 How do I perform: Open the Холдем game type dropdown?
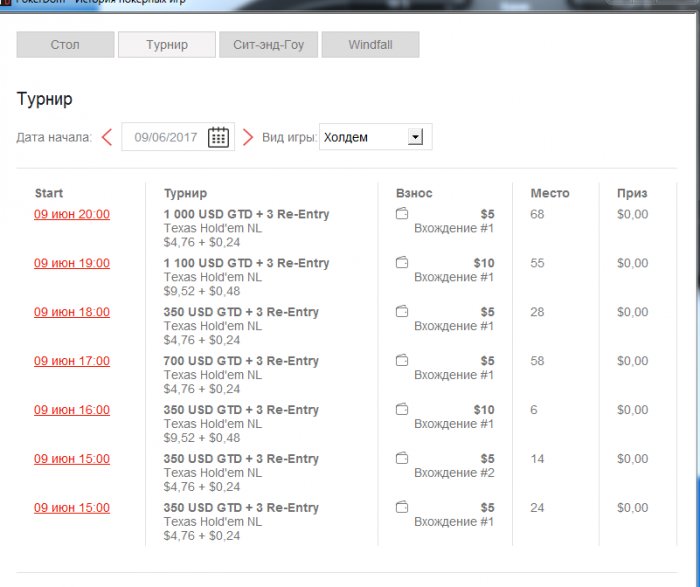(375, 137)
